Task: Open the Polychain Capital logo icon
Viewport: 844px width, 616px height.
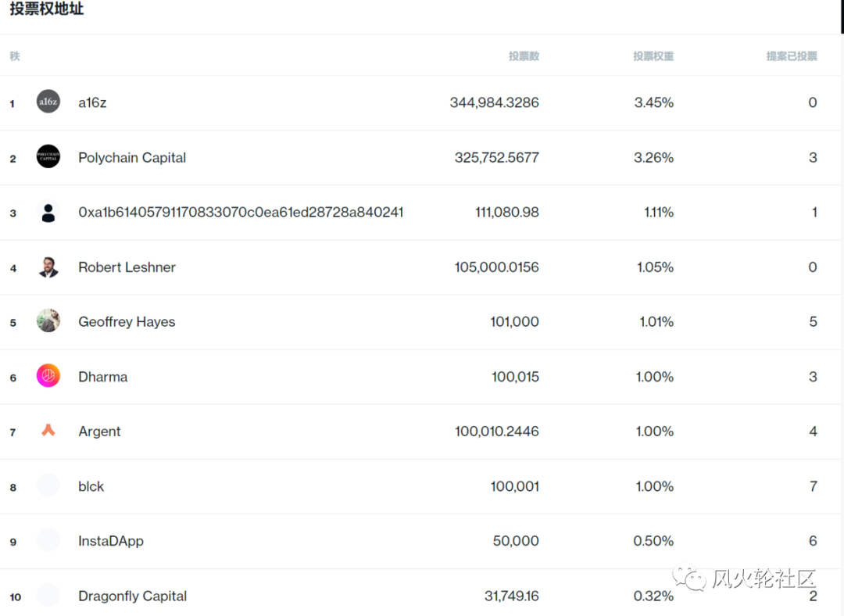Action: click(48, 156)
